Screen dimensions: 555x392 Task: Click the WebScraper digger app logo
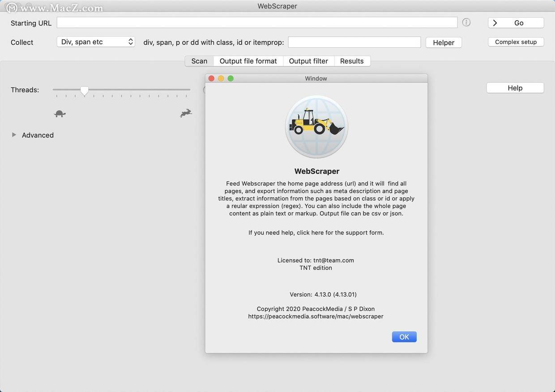coord(316,126)
